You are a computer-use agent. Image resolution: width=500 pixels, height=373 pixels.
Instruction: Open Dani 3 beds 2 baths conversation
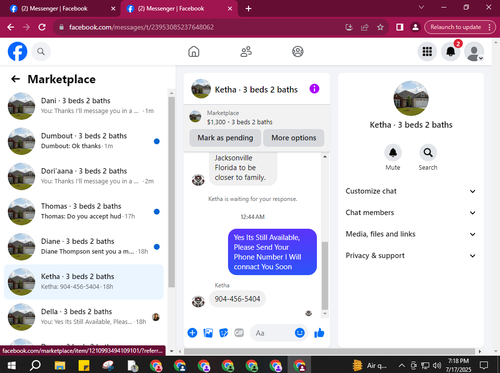tap(84, 106)
